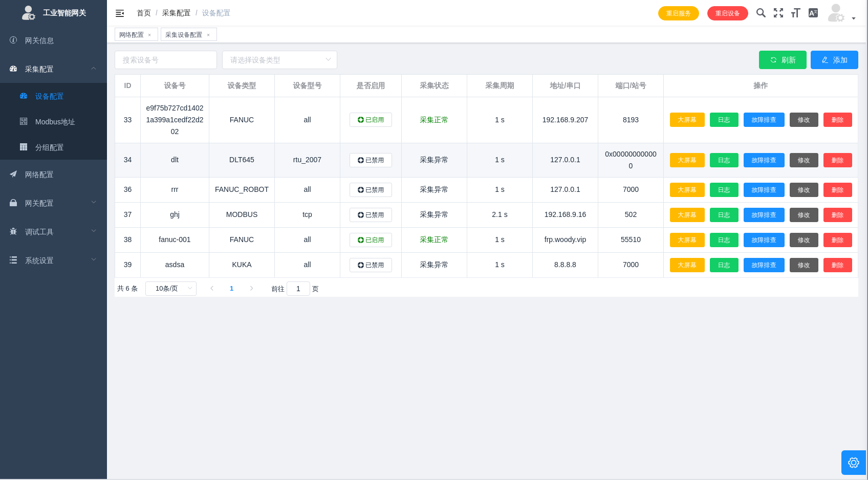Viewport: 868px width, 480px height.
Task: Open 大屏幕 for device ID 33
Action: pos(687,120)
